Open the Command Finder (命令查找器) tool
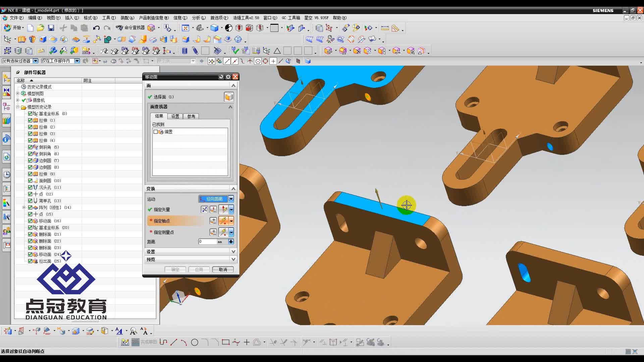 click(130, 28)
